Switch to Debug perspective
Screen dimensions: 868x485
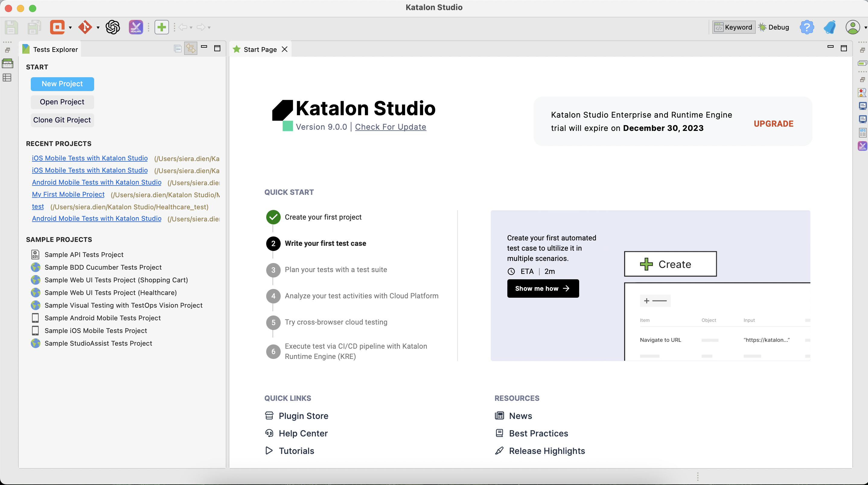774,27
